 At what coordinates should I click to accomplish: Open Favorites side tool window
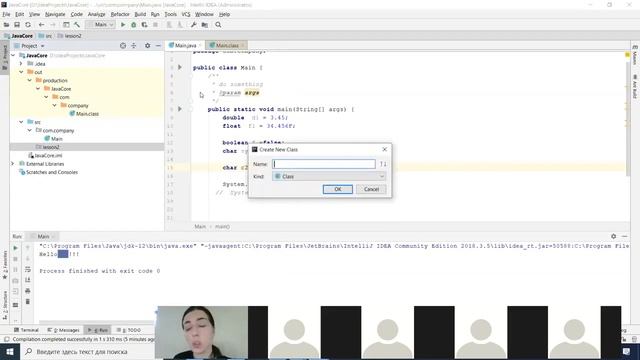pyautogui.click(x=5, y=265)
